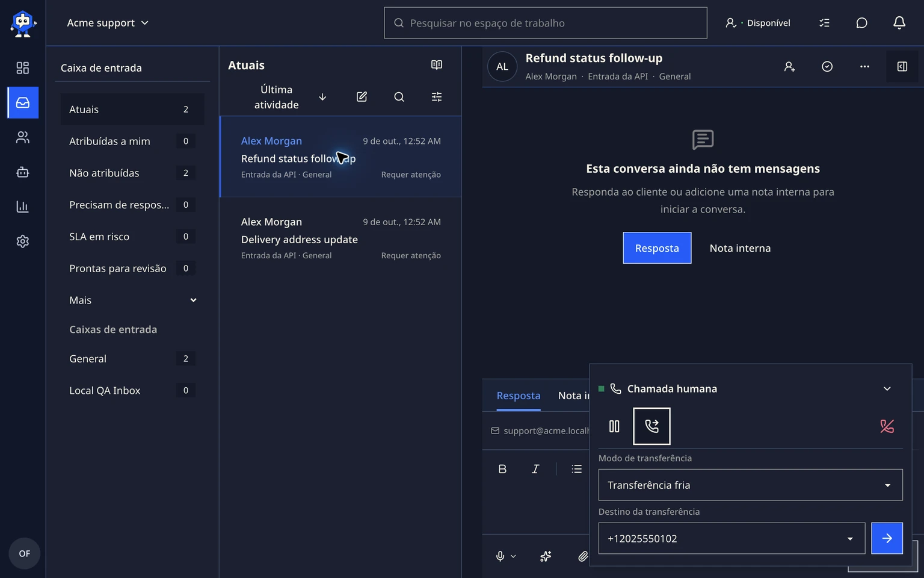Viewport: 924px width, 578px height.
Task: Open the Local QA Inbox
Action: 132,391
